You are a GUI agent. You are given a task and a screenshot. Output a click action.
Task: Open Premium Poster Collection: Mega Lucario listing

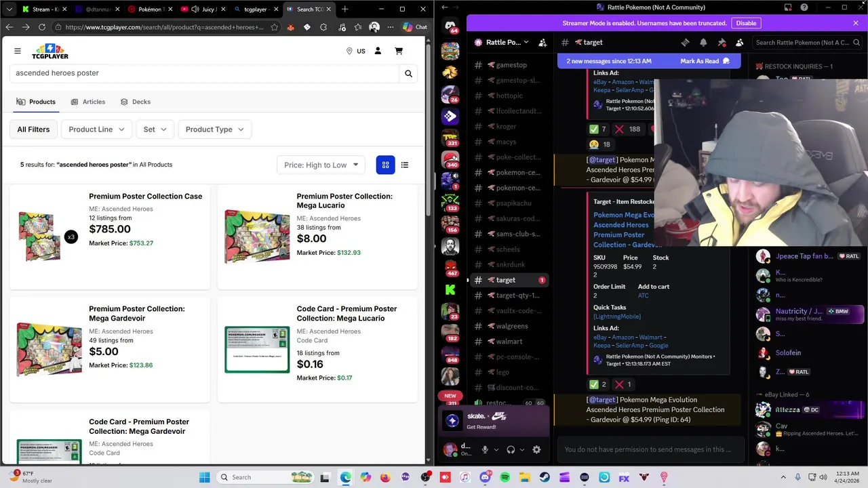pos(344,201)
